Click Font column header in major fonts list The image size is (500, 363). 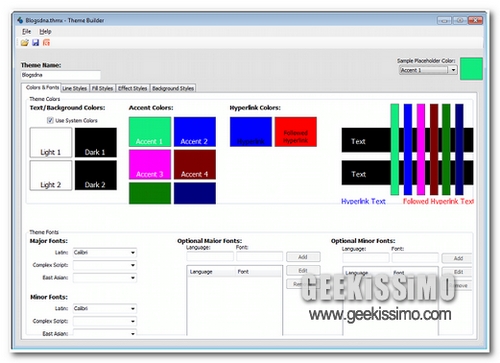[x=258, y=272]
